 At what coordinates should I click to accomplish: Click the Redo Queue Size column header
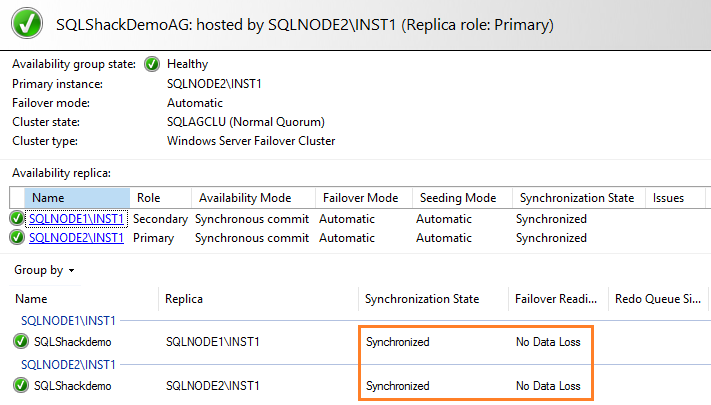[656, 299]
